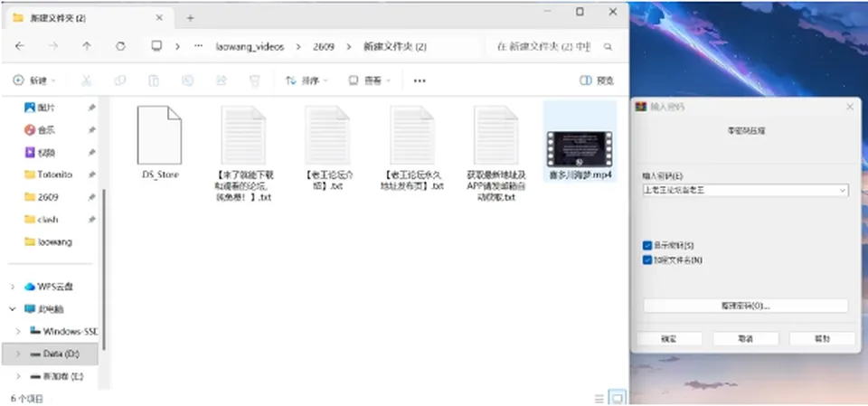Expand the Windows-SSD drive node
The width and height of the screenshot is (868, 406).
pyautogui.click(x=18, y=332)
